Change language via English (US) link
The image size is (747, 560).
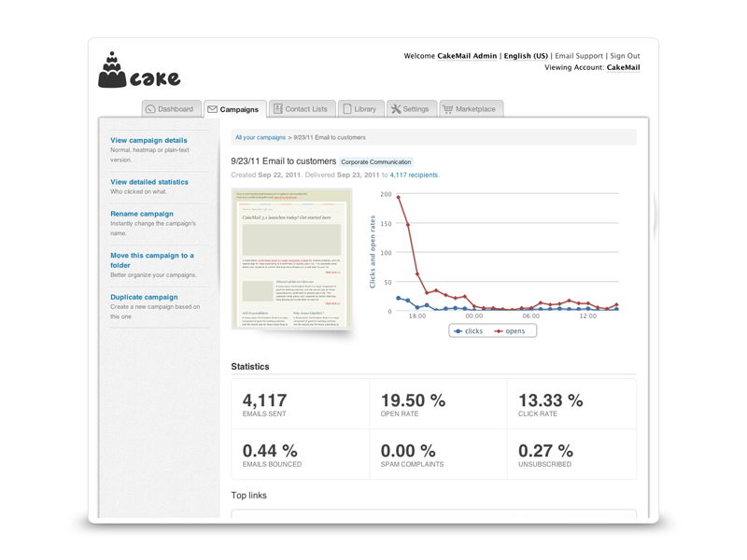click(x=526, y=56)
